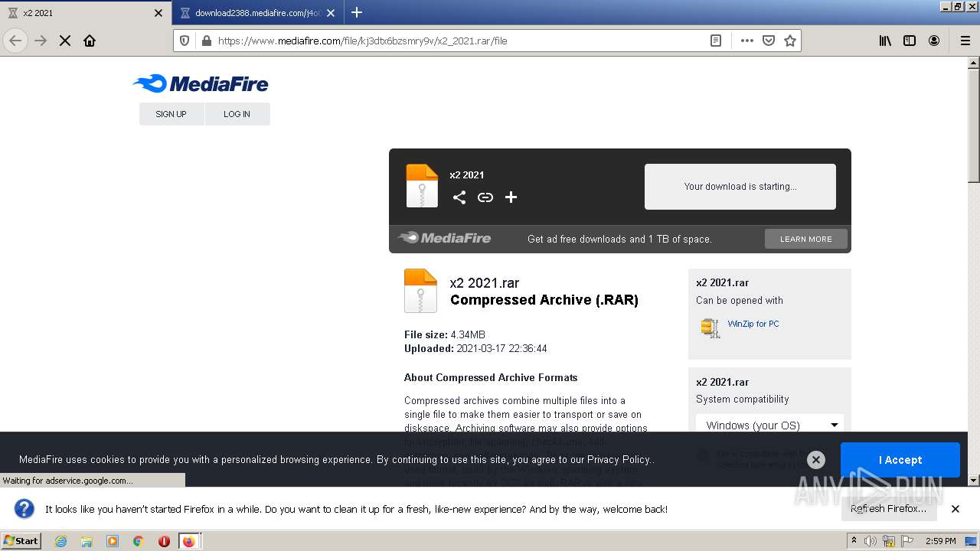
Task: Click the copy link chain icon
Action: tap(485, 197)
